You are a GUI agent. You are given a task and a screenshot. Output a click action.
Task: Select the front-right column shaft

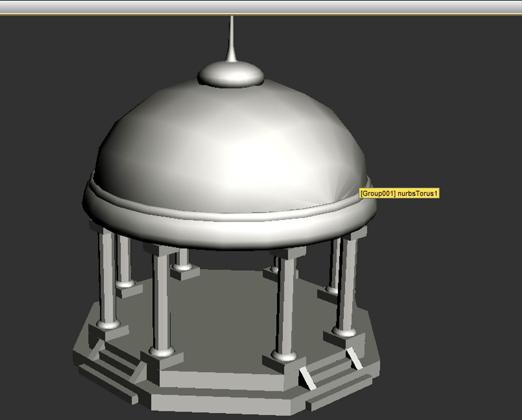[x=286, y=303]
